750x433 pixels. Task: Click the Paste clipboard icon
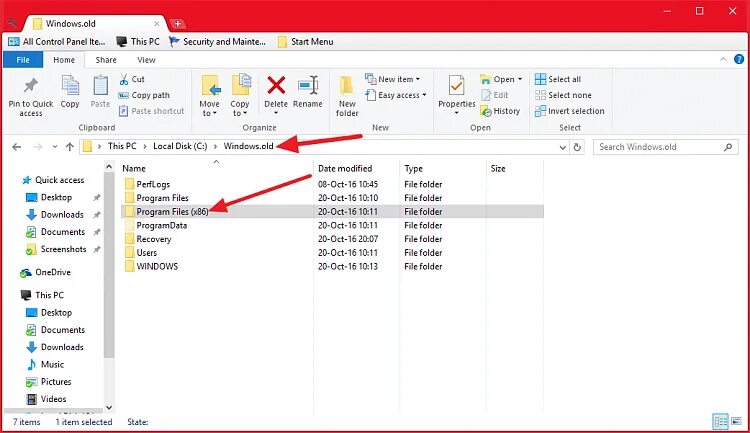100,86
